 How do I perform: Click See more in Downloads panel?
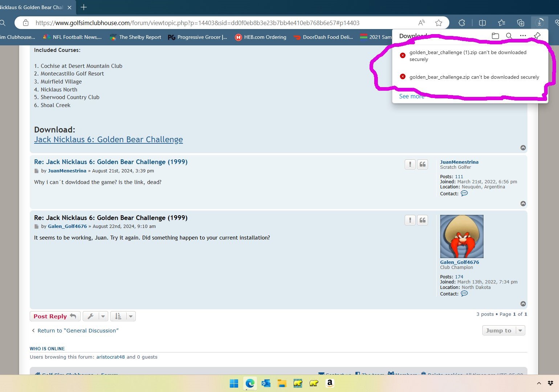pos(412,96)
